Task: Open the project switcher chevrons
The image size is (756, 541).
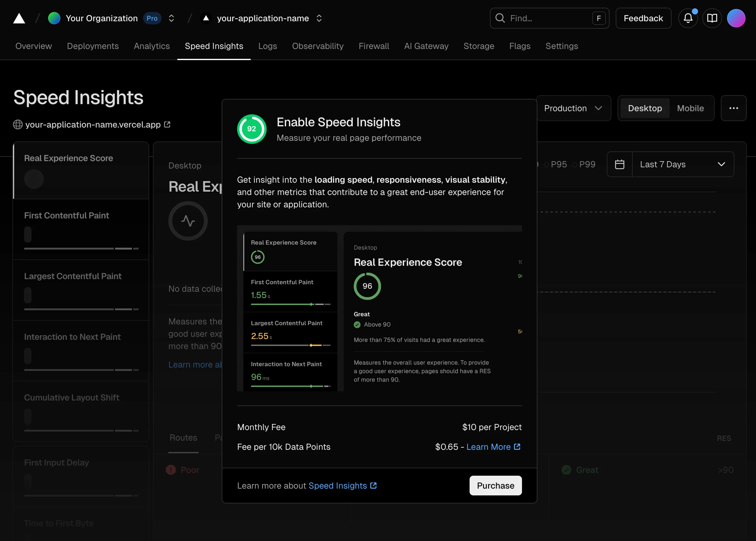Action: click(x=319, y=18)
